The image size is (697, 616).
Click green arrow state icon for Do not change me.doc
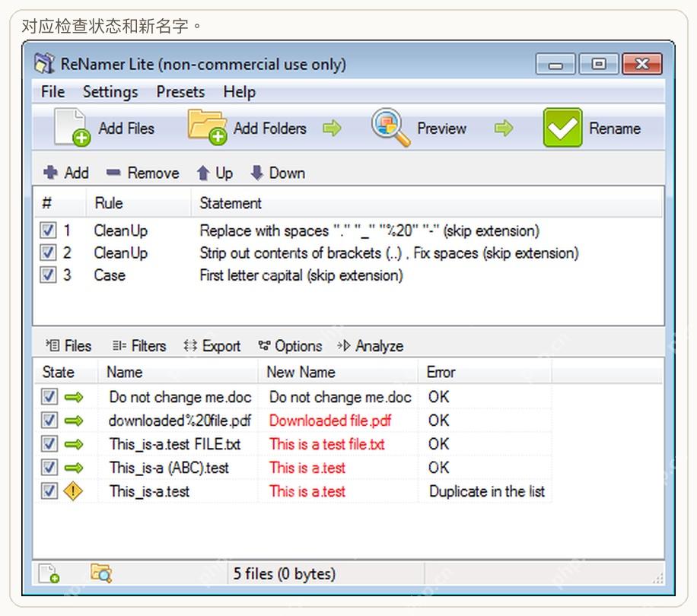click(74, 397)
